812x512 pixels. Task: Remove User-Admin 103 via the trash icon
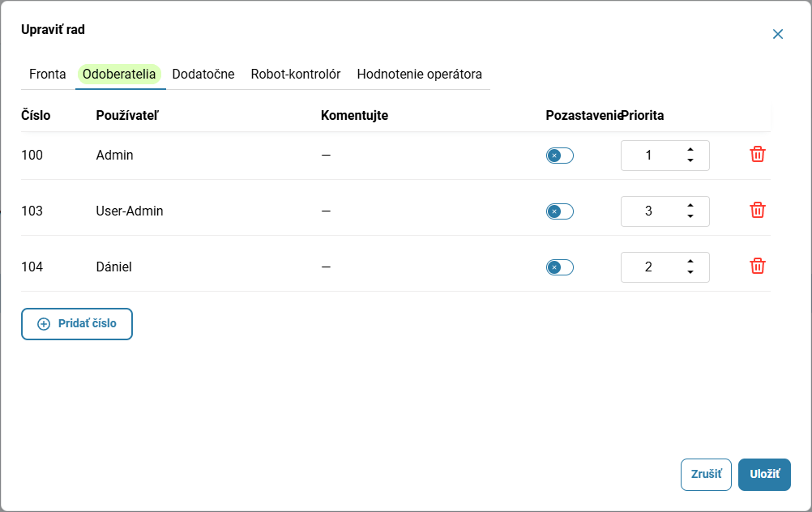[x=757, y=210]
